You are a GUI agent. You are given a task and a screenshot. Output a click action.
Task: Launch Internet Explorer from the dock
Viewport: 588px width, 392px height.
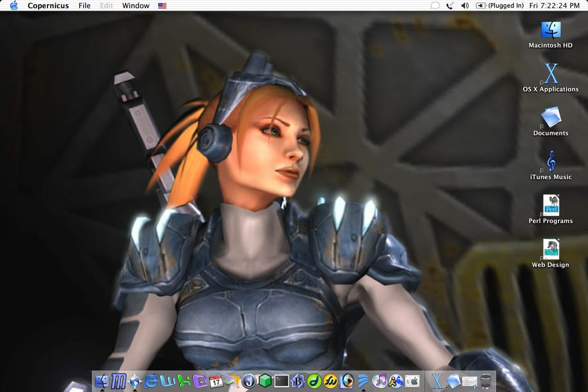(x=151, y=381)
